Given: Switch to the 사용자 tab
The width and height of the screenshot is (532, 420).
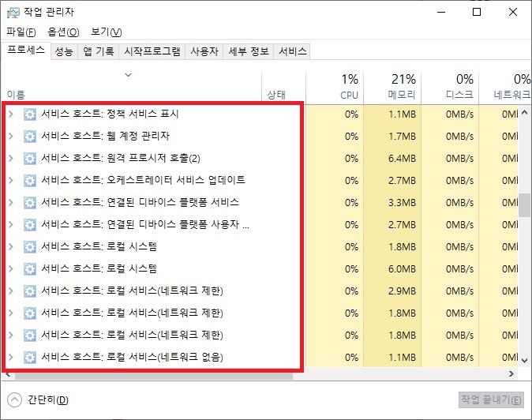Looking at the screenshot, I should [x=204, y=51].
